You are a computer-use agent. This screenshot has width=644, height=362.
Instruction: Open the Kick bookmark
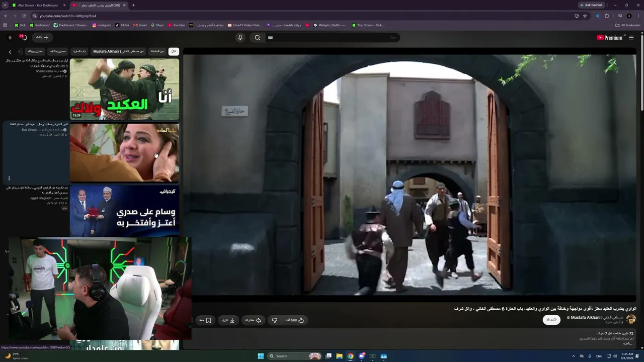[x=20, y=25]
